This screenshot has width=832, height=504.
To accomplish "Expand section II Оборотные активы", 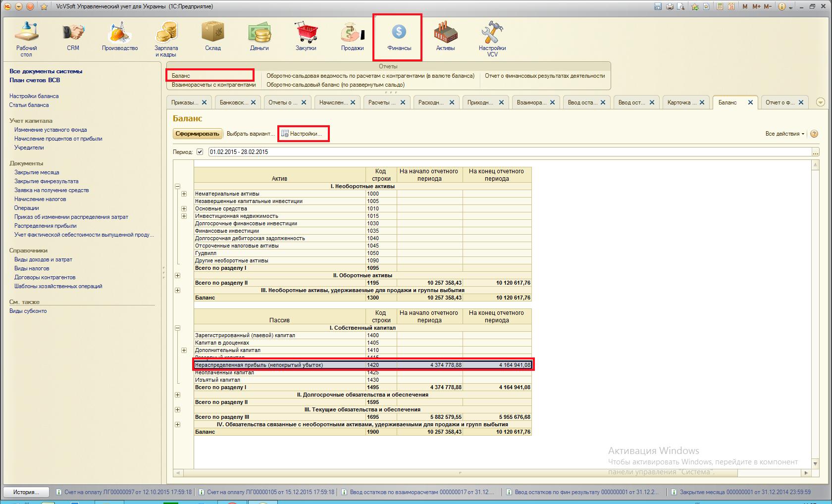I will [x=177, y=276].
